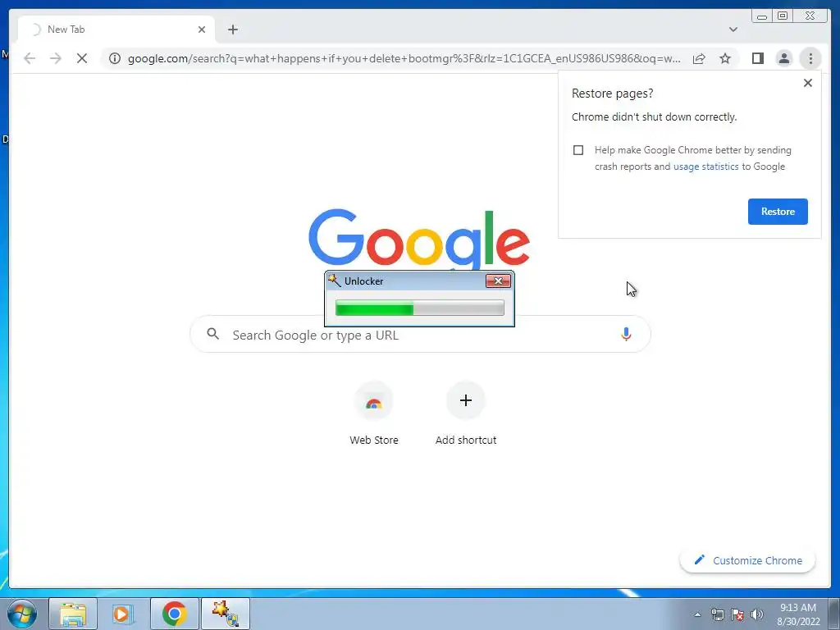840x630 pixels.
Task: Click the Restore button
Action: [778, 212]
